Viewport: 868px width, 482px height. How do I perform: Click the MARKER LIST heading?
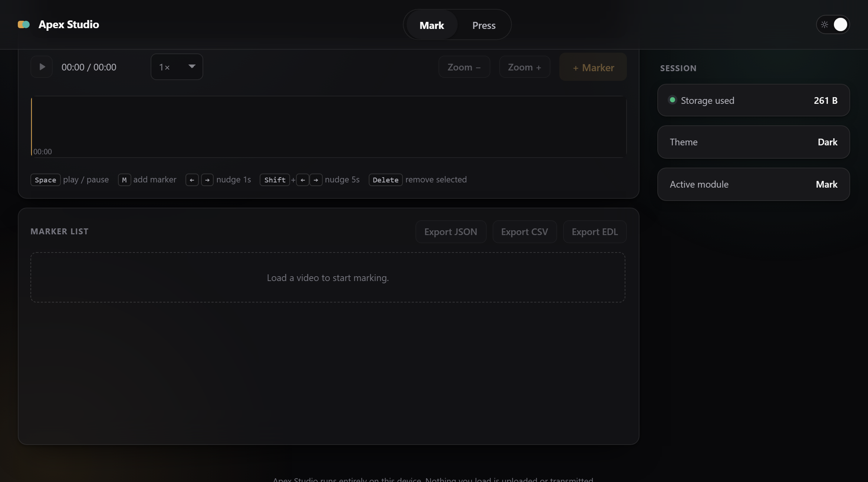tap(59, 231)
